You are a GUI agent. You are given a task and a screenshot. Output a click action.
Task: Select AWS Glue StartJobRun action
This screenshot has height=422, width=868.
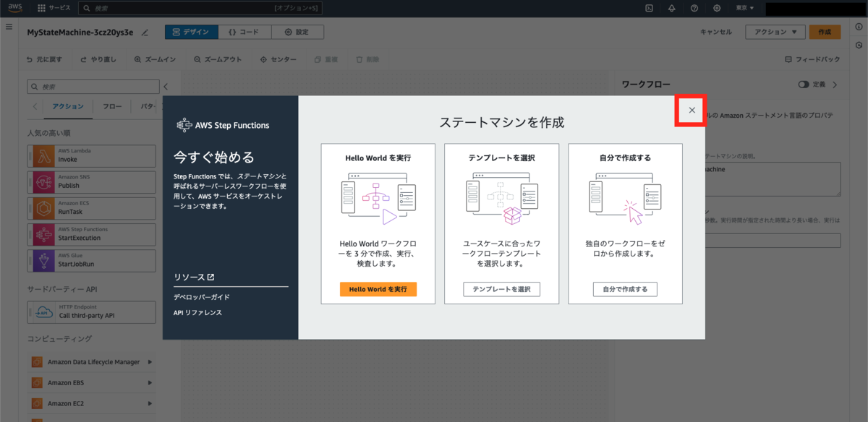point(92,260)
